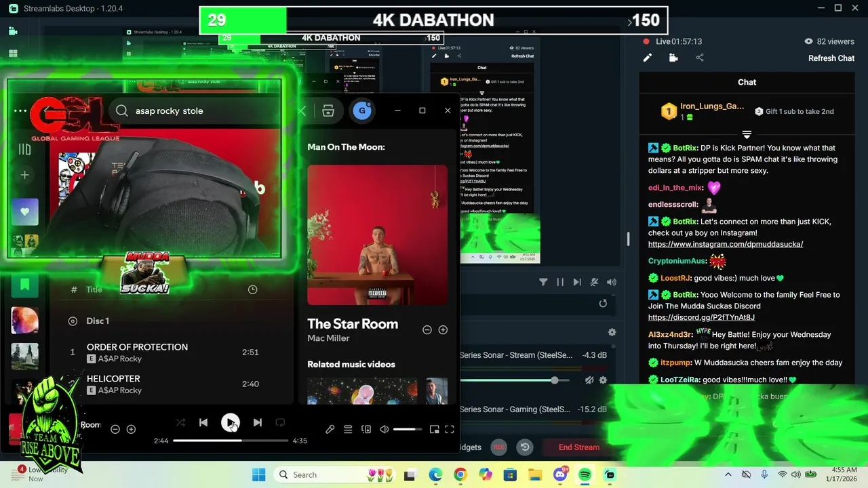Seek within Spotify song progress bar
The height and width of the screenshot is (488, 868).
point(231,441)
